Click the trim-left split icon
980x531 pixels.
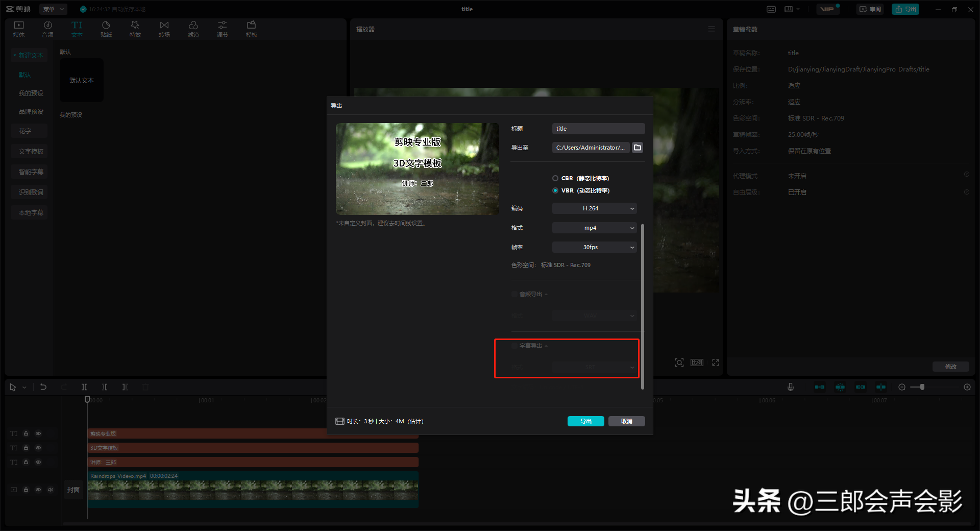pyautogui.click(x=105, y=388)
